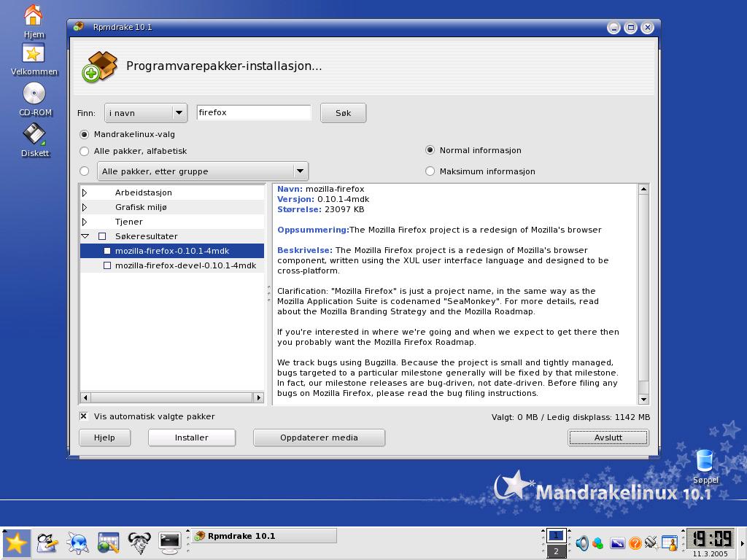Open the star start menu in the panel
747x560 pixels.
(16, 542)
